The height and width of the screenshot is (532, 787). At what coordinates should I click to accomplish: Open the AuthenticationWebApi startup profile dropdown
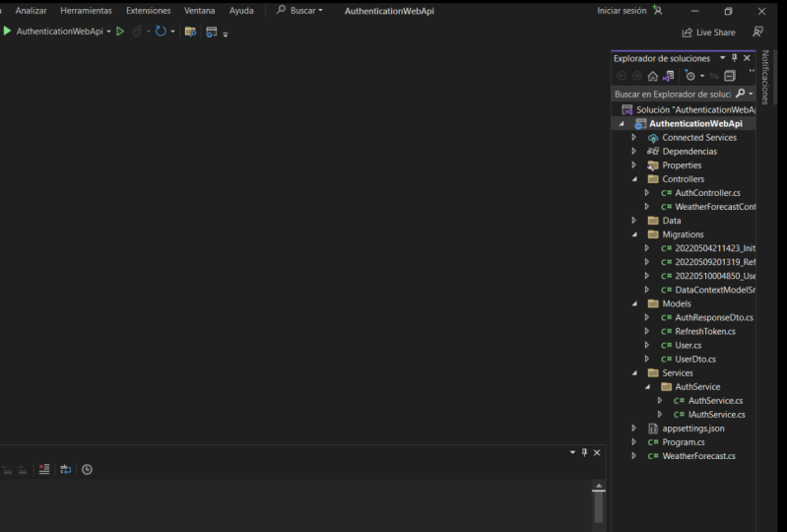coord(108,32)
